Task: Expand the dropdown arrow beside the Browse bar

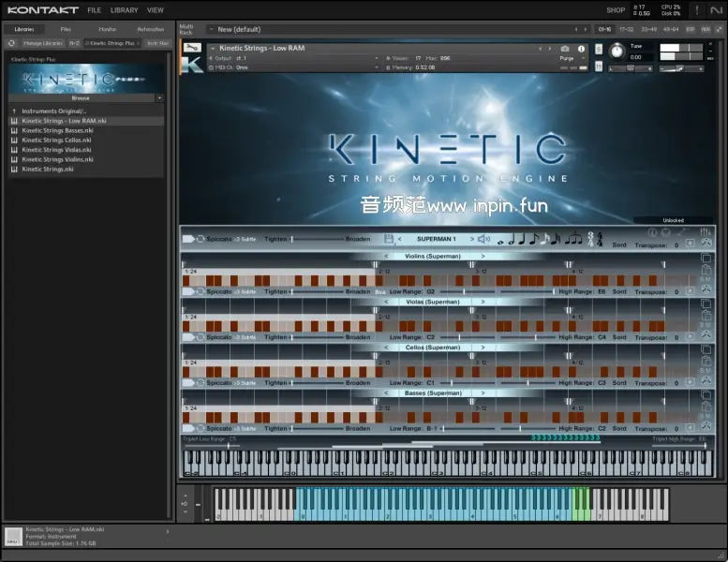Action: click(159, 97)
